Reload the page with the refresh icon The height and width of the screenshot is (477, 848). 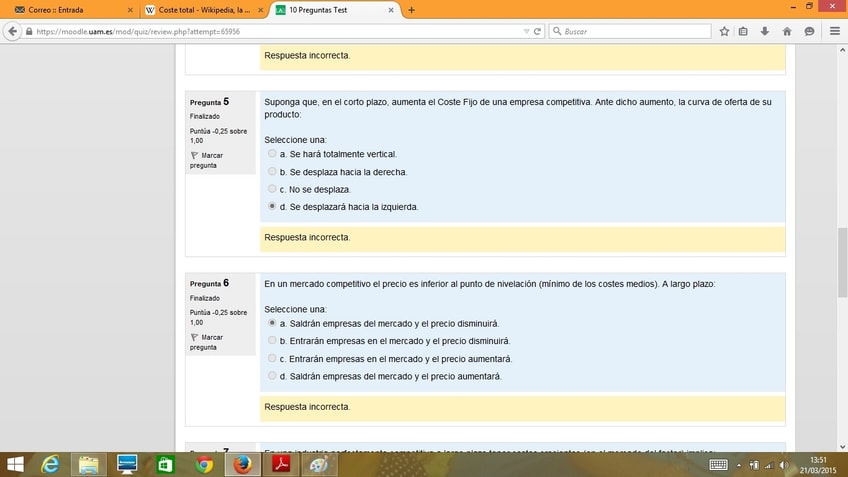(x=537, y=31)
